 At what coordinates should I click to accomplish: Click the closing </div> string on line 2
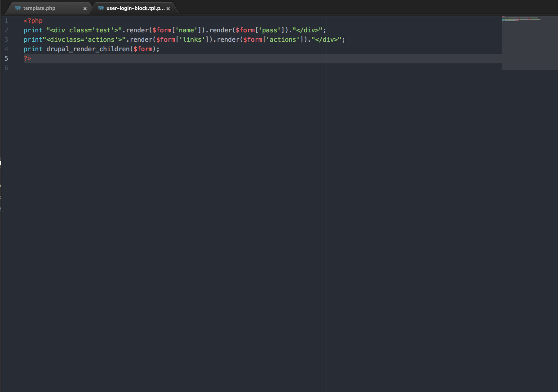pos(307,30)
